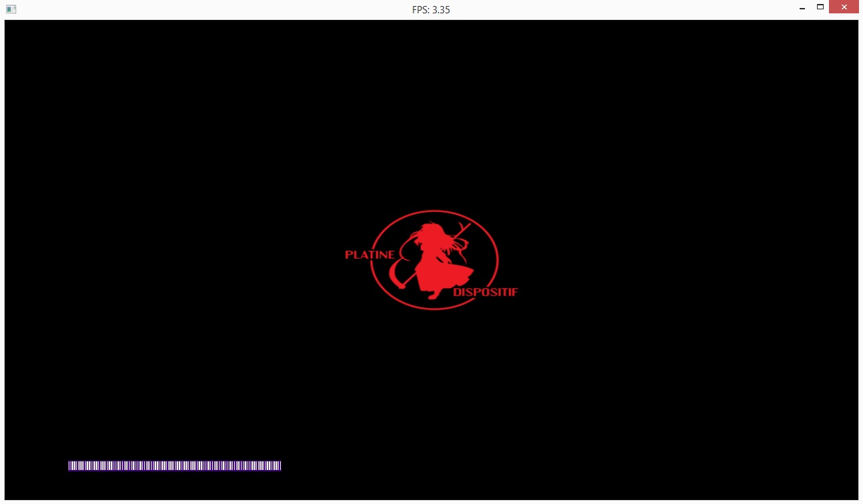The width and height of the screenshot is (863, 504).
Task: Click the window system menu icon
Action: pyautogui.click(x=11, y=9)
